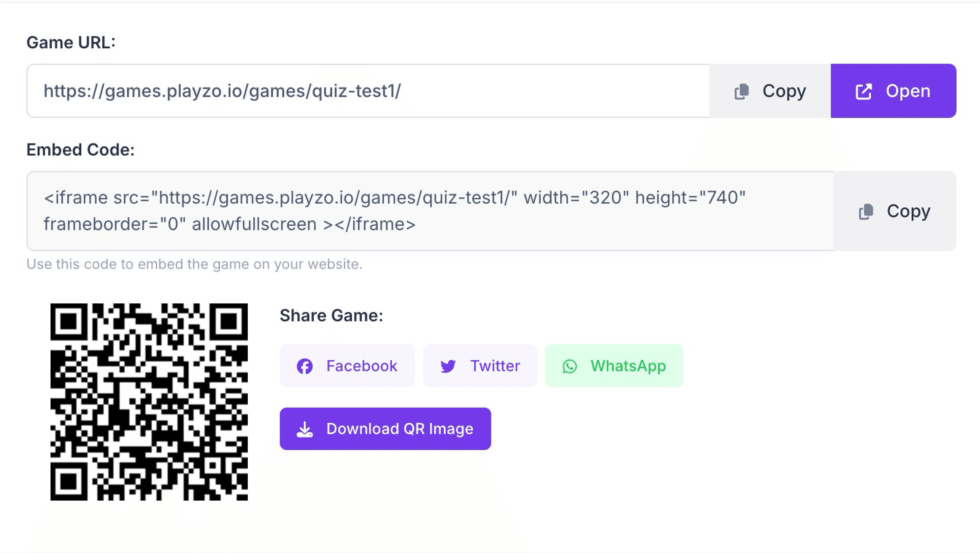
Task: Copy the embed code
Action: pos(895,211)
